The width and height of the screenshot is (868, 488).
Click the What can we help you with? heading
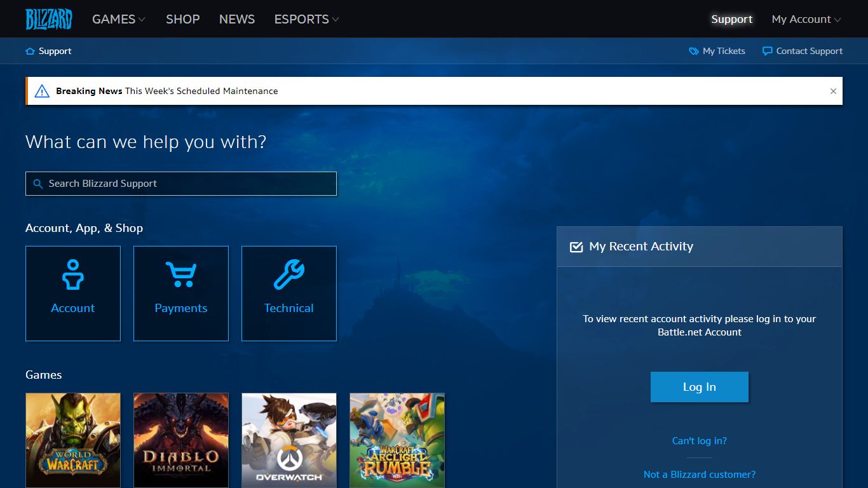[146, 142]
